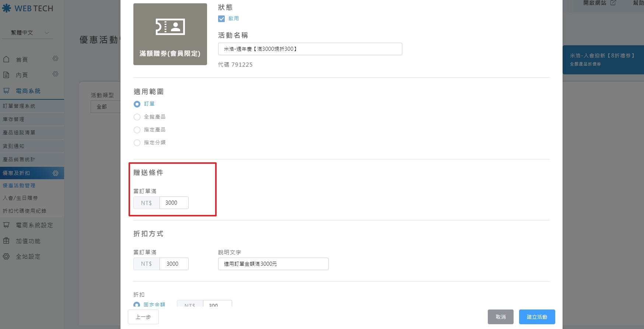Expand the 活動類型 全部 dropdown
This screenshot has width=644, height=329.
click(x=105, y=107)
